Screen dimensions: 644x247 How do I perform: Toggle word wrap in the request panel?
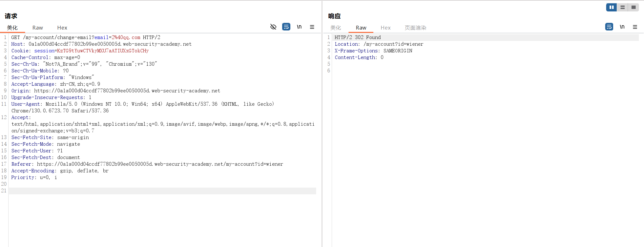coord(286,27)
